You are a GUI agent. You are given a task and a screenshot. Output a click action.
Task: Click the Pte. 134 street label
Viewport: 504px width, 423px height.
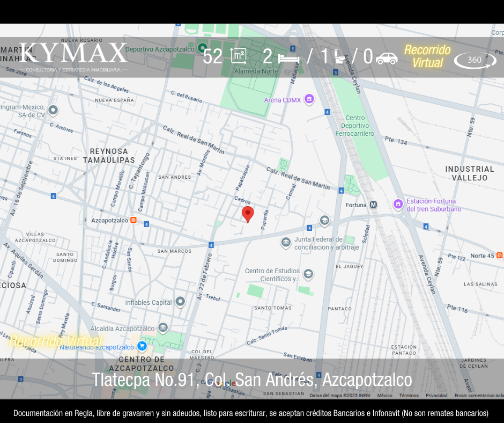(x=396, y=140)
